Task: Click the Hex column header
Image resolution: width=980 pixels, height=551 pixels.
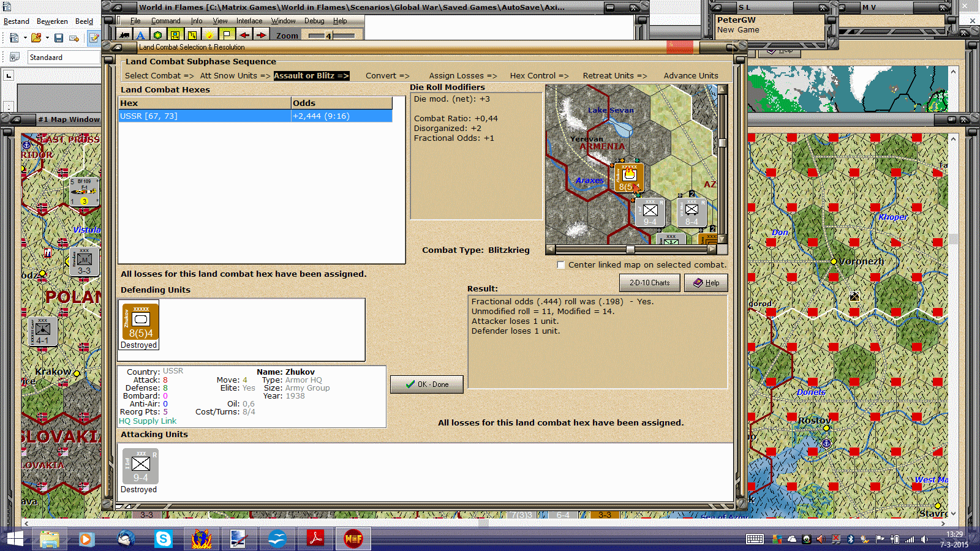Action: point(205,103)
